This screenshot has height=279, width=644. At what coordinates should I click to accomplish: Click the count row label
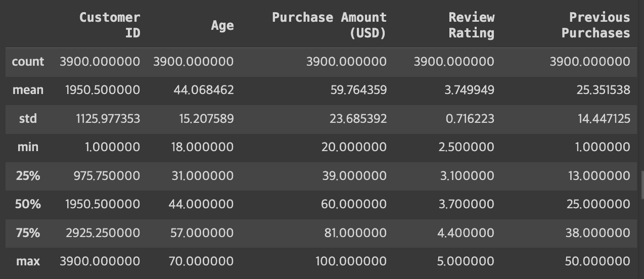[28, 62]
